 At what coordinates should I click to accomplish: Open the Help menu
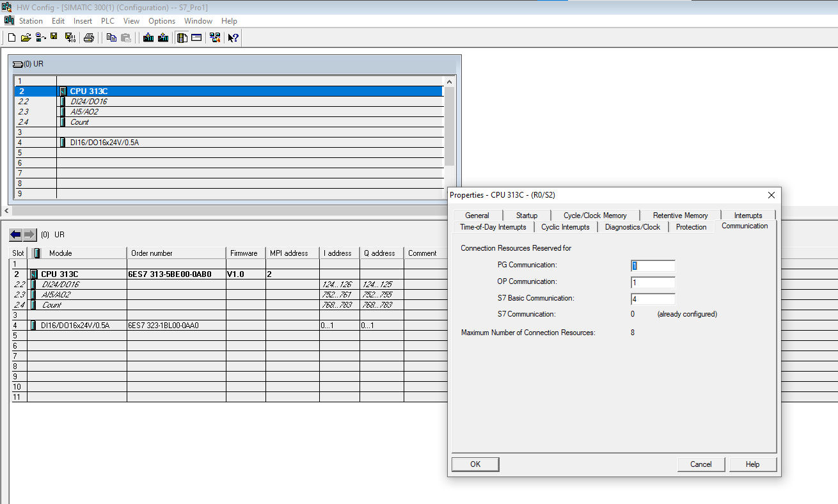[229, 21]
